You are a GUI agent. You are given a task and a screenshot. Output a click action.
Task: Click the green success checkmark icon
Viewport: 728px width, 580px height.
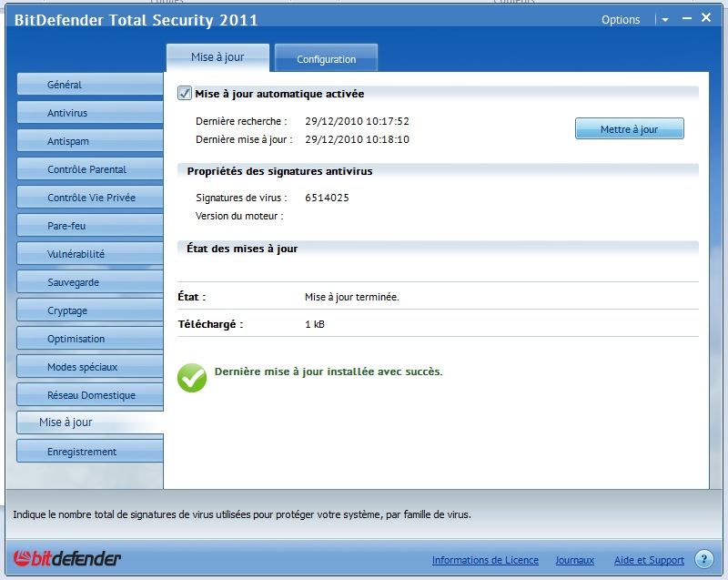[x=192, y=378]
